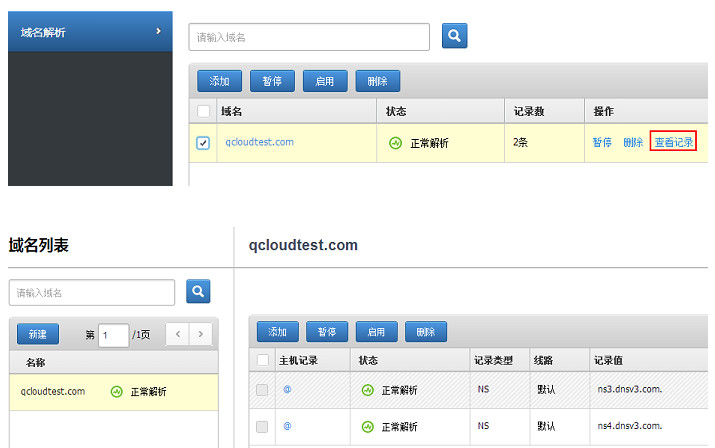Image resolution: width=715 pixels, height=448 pixels.
Task: Click 删除 in the records toolbar
Action: click(x=426, y=332)
